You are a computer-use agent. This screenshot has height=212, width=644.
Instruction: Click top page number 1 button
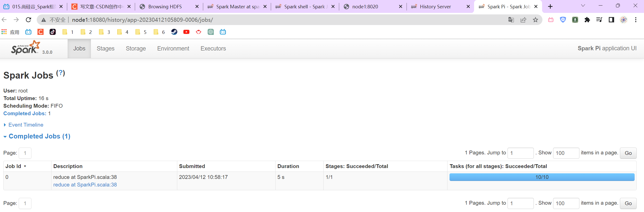(25, 153)
